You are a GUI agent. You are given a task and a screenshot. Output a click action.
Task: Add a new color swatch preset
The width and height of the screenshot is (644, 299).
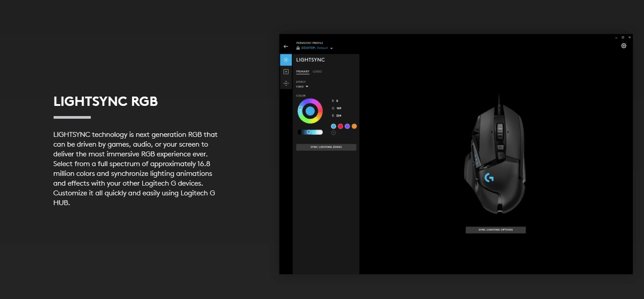click(x=334, y=132)
